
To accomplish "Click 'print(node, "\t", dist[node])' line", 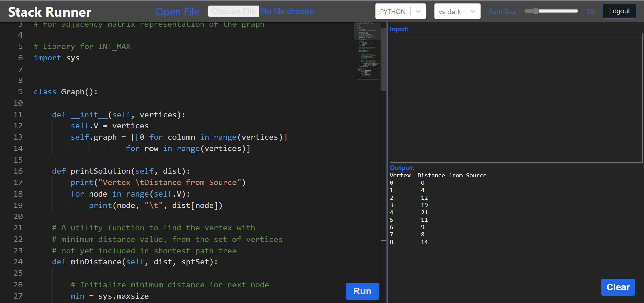I will click(x=156, y=205).
